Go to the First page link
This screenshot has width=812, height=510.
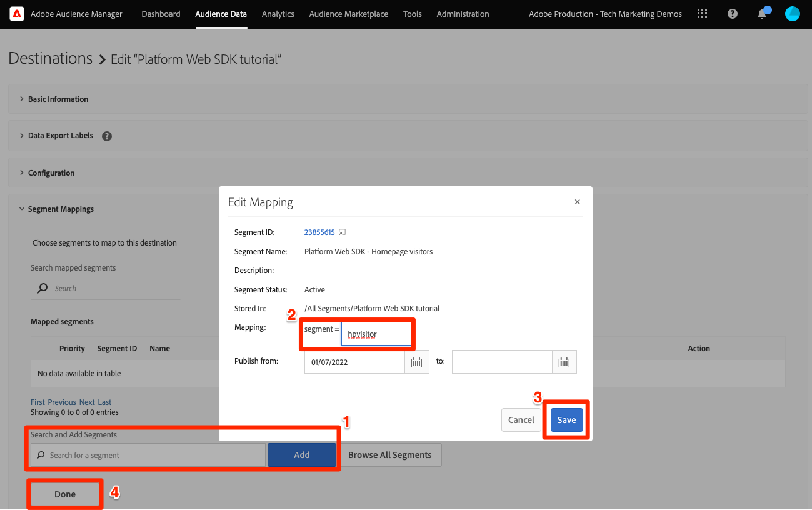(x=38, y=402)
